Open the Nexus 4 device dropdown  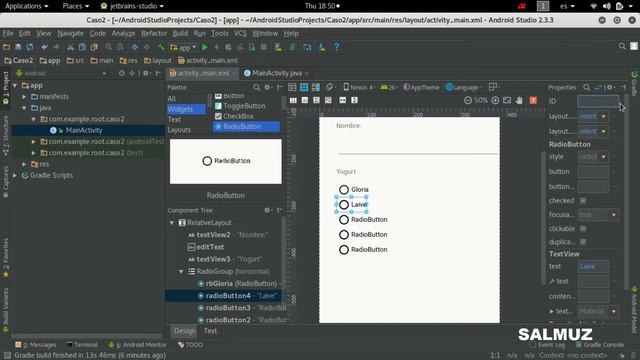(x=359, y=87)
